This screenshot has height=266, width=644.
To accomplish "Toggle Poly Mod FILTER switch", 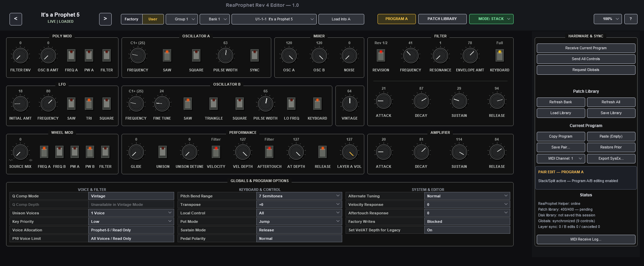I will click(x=107, y=55).
